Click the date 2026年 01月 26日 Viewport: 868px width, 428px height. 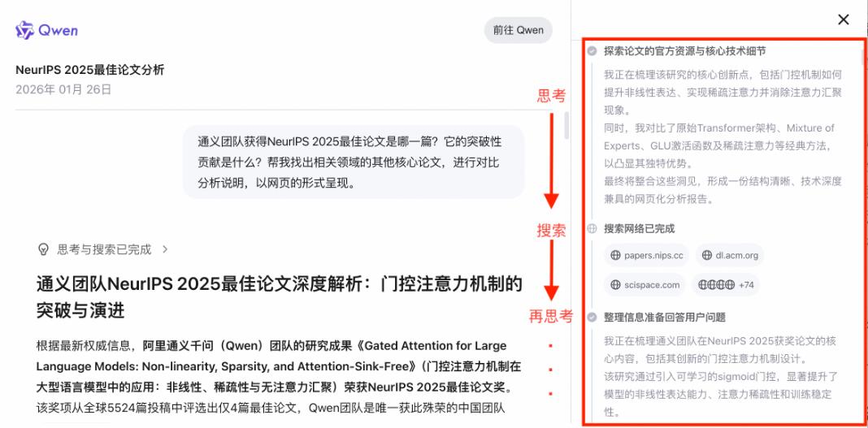click(x=63, y=89)
